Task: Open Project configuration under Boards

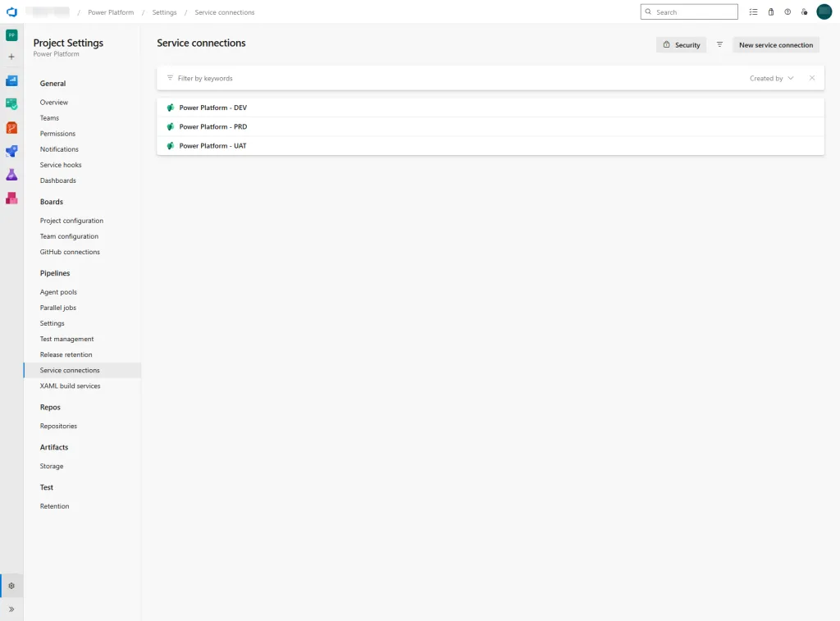Action: 71,221
